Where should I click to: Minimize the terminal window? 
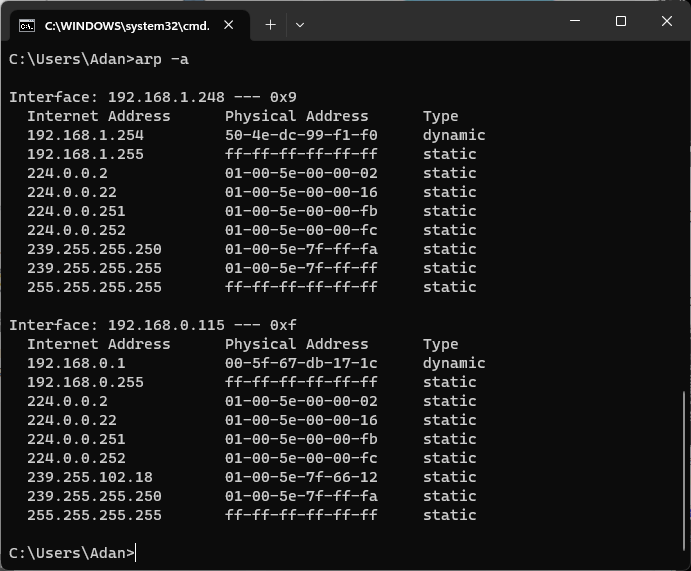(574, 21)
